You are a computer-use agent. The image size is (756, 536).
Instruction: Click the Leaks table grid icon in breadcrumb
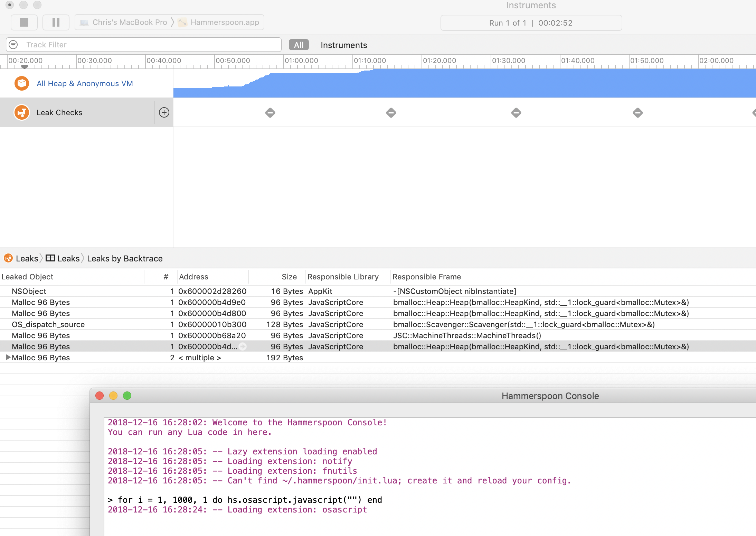50,258
